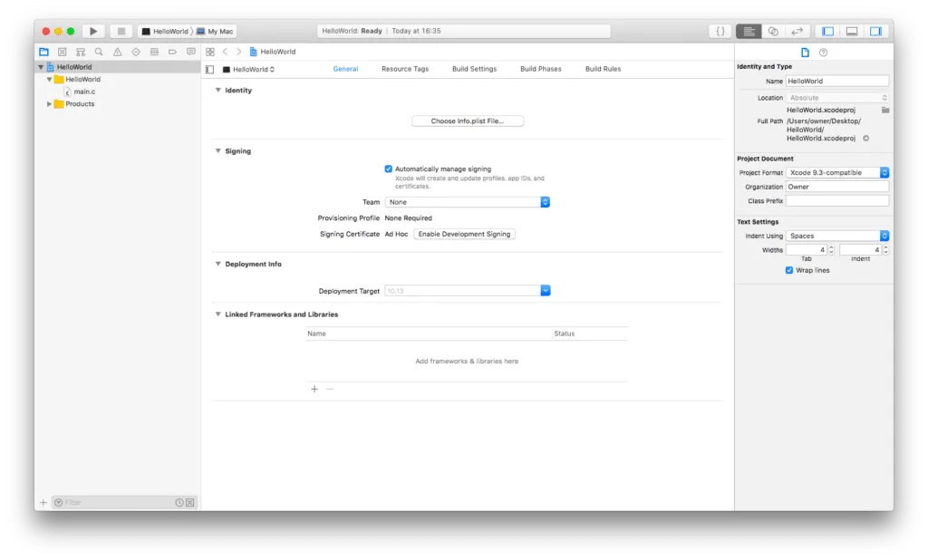This screenshot has height=560, width=928.
Task: Open the Team dropdown
Action: click(x=468, y=202)
